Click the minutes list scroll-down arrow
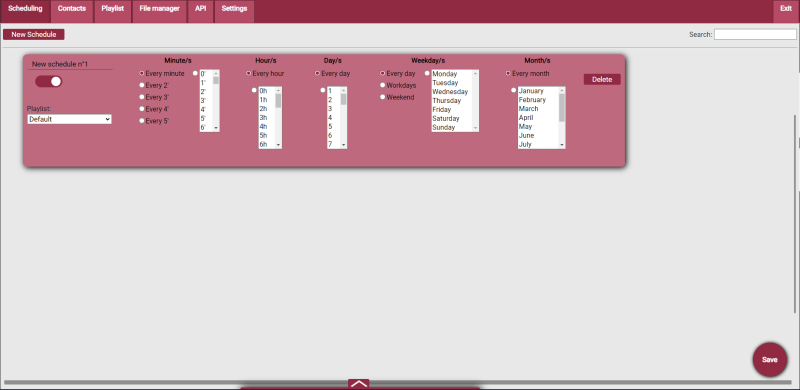Viewport: 800px width, 390px height. click(216, 128)
